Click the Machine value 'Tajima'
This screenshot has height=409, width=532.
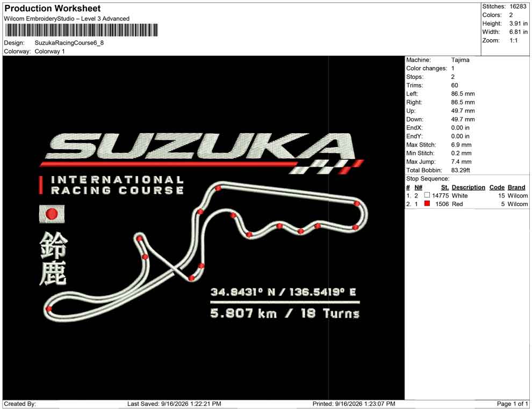(460, 60)
